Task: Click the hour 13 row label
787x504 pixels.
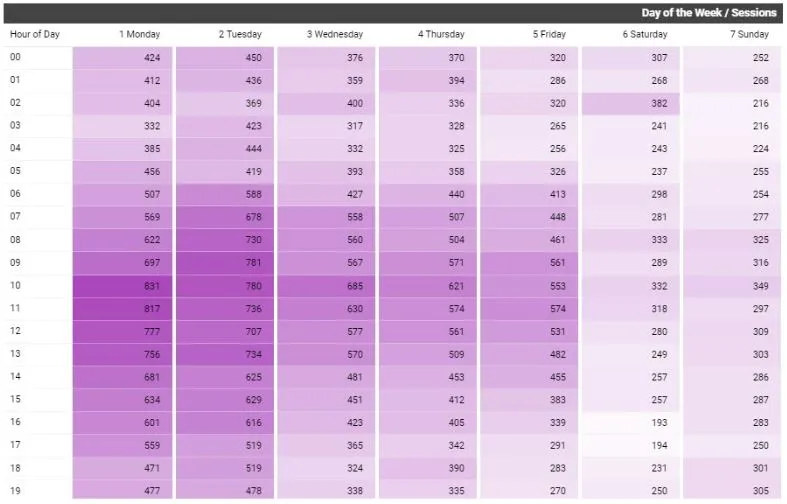Action: tap(16, 354)
